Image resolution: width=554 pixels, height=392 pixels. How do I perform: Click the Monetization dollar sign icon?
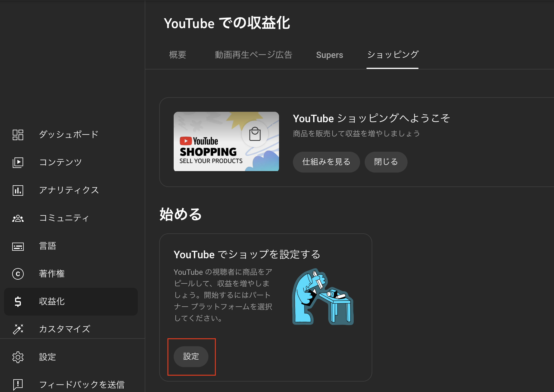(x=18, y=301)
